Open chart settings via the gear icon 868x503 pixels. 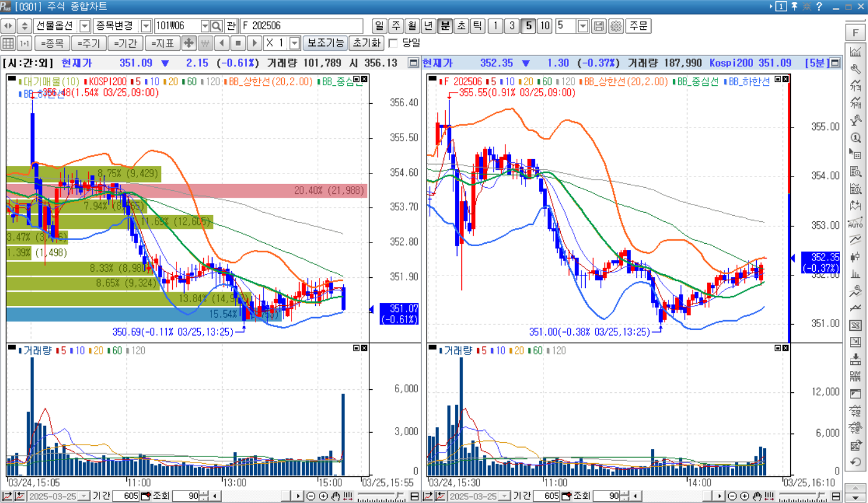click(616, 26)
